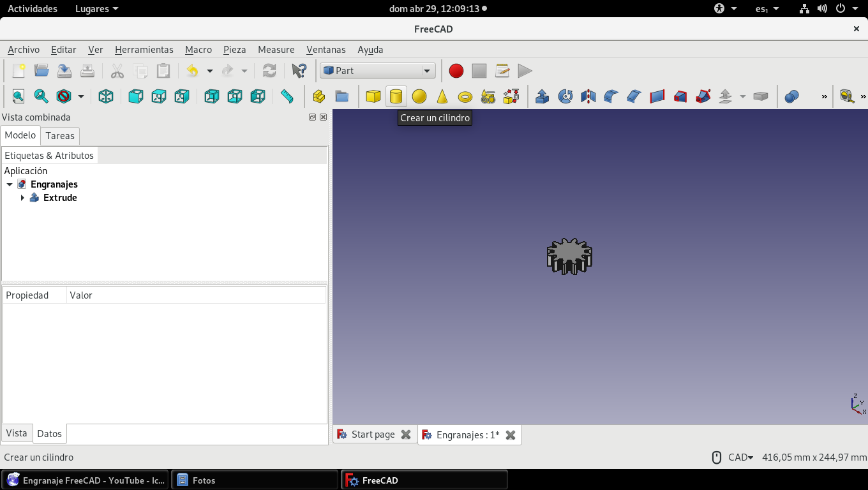Collapse the Engranajes document node
The image size is (868, 490).
click(x=10, y=184)
